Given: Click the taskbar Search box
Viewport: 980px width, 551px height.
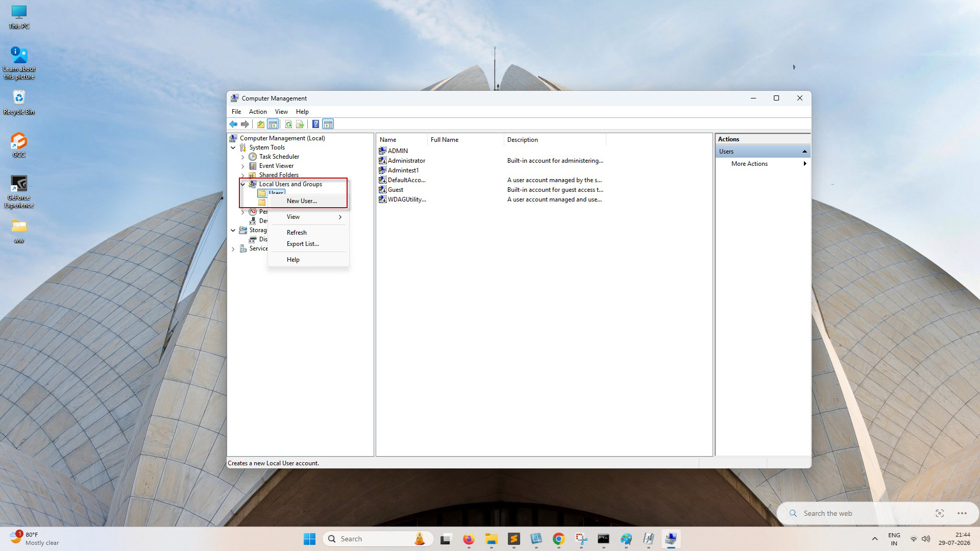Looking at the screenshot, I should (x=378, y=539).
